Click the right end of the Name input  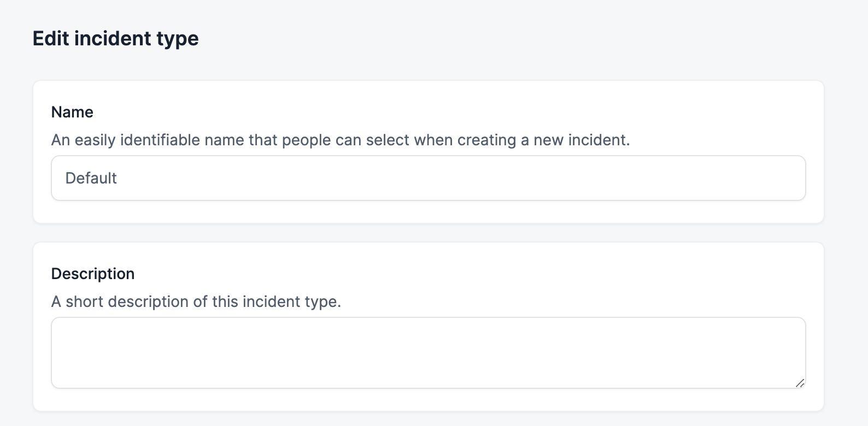[787, 178]
